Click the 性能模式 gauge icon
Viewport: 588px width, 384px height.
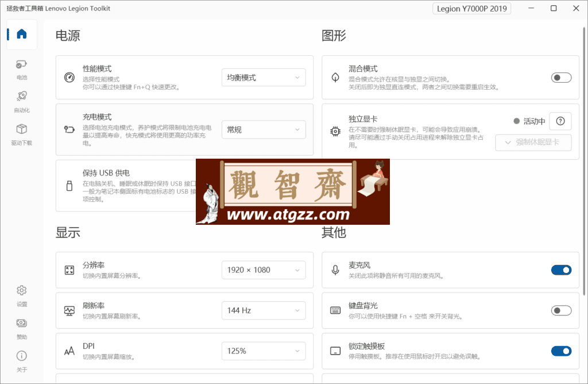pos(69,78)
